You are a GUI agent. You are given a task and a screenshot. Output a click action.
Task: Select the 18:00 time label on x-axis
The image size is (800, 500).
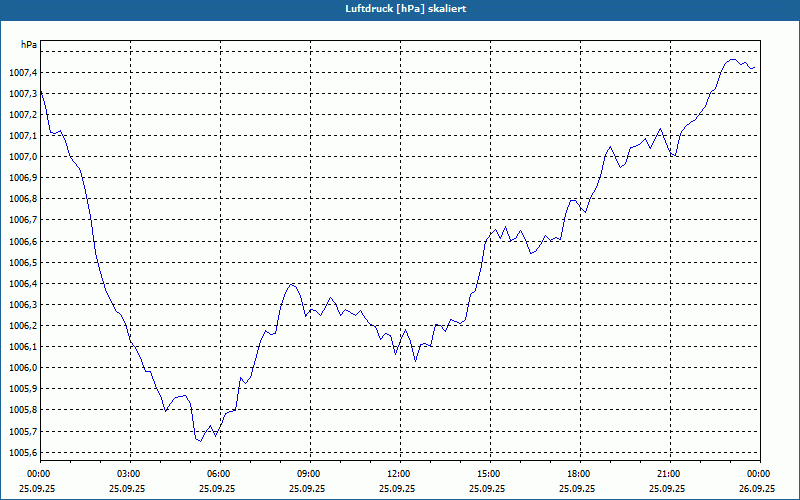point(580,474)
